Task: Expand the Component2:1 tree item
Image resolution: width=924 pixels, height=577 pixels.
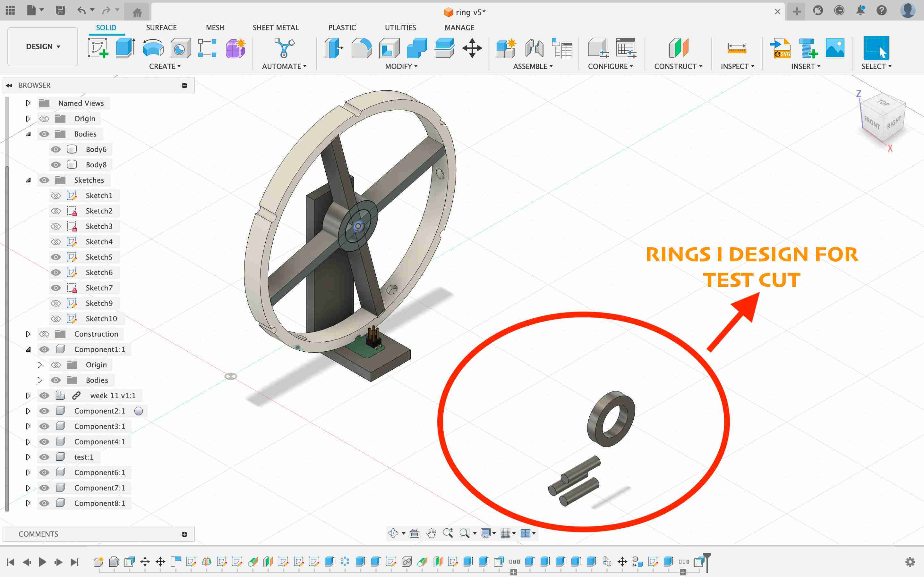Action: point(27,410)
